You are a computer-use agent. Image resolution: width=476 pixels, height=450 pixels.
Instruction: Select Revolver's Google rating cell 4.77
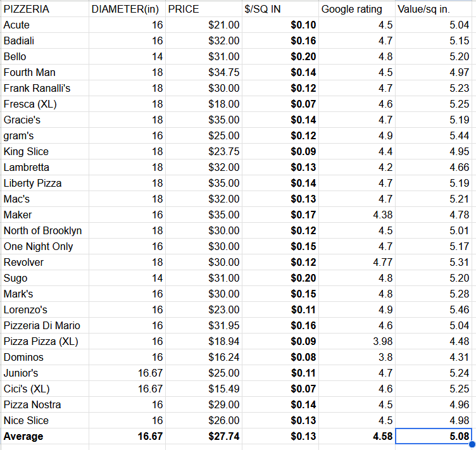[x=357, y=262]
